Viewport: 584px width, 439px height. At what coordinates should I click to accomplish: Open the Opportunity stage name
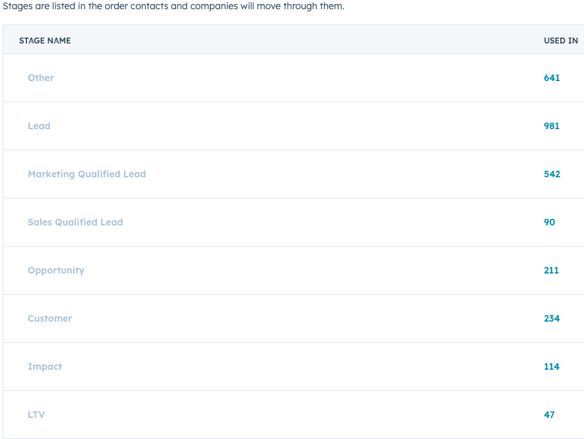pyautogui.click(x=56, y=270)
